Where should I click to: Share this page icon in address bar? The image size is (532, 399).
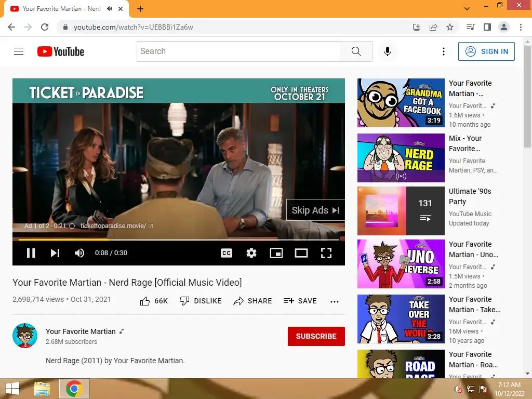[x=433, y=27]
